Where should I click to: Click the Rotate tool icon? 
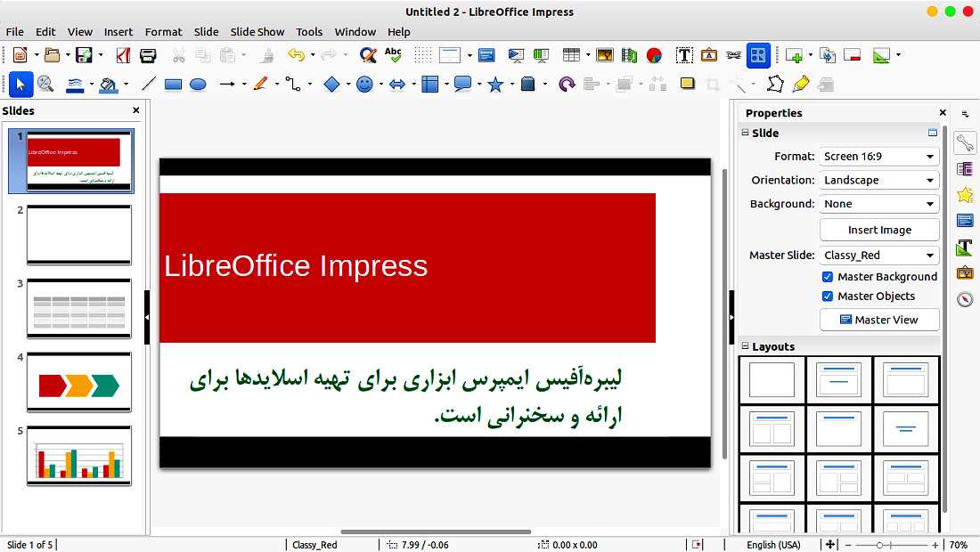[567, 84]
